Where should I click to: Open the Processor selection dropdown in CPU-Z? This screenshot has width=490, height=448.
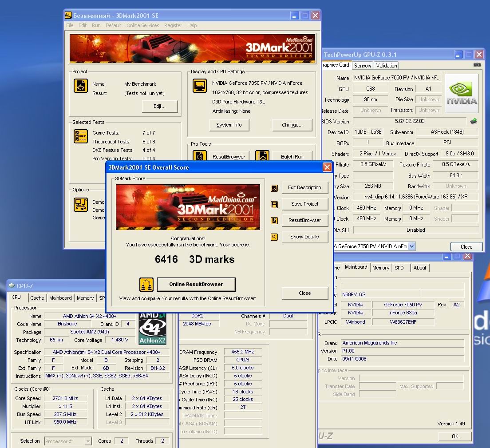pyautogui.click(x=88, y=441)
